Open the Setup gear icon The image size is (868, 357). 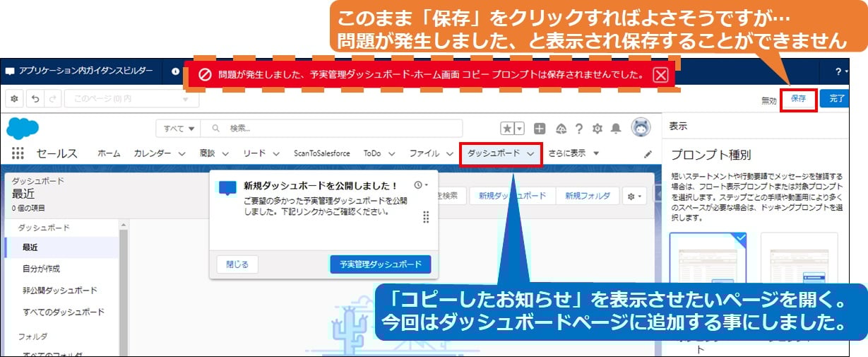(x=598, y=129)
